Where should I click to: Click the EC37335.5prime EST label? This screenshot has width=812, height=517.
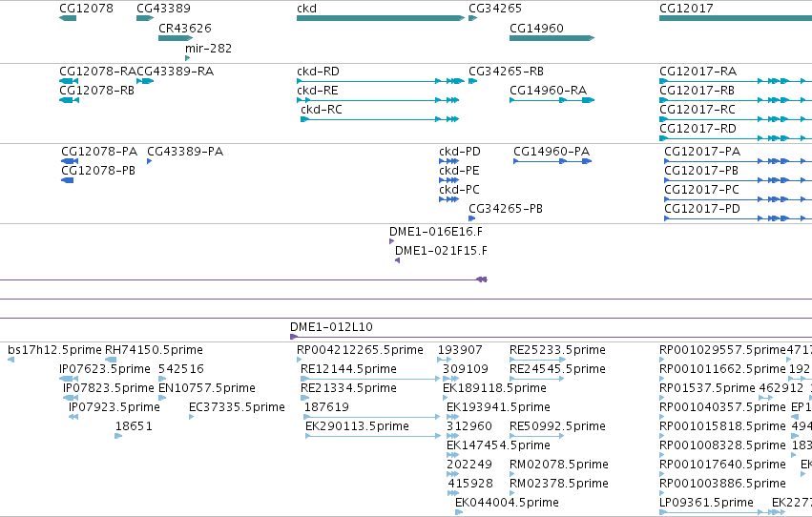coord(238,407)
